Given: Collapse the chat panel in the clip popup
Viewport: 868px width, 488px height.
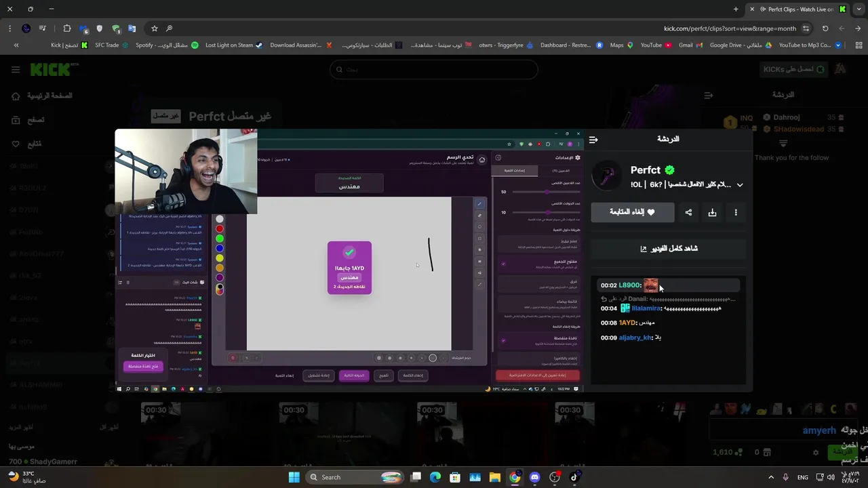Looking at the screenshot, I should (594, 140).
